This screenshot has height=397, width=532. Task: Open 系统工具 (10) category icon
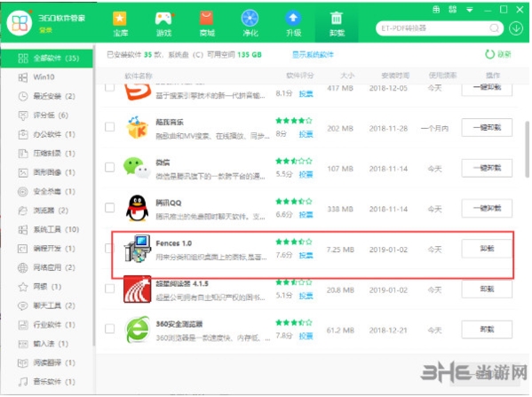click(23, 230)
